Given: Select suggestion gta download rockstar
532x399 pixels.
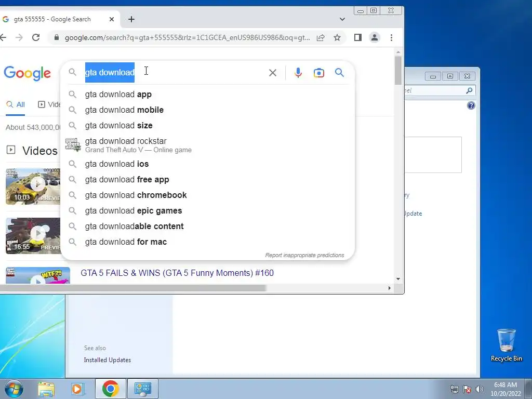Looking at the screenshot, I should 207,145.
